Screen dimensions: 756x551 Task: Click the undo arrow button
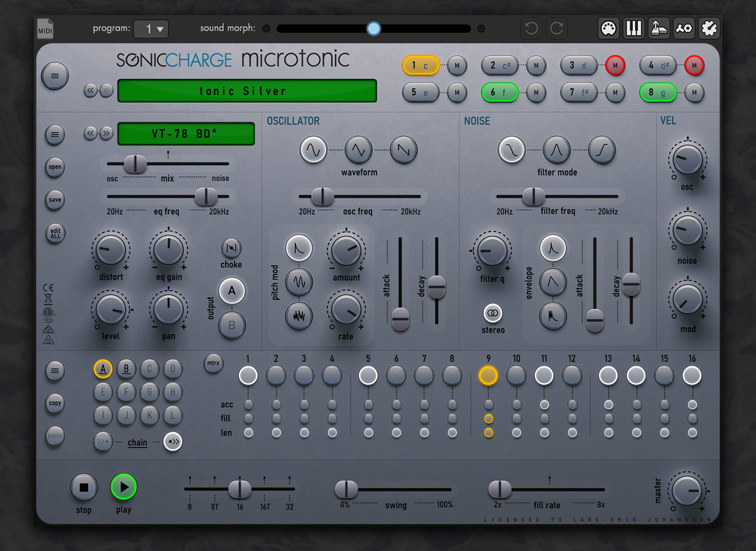click(x=531, y=28)
